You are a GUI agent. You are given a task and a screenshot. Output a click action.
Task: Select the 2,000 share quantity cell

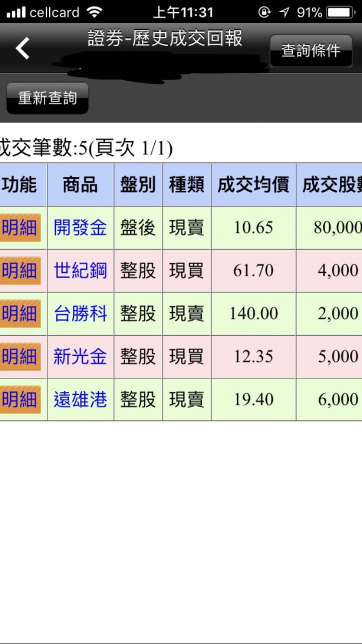pyautogui.click(x=329, y=314)
